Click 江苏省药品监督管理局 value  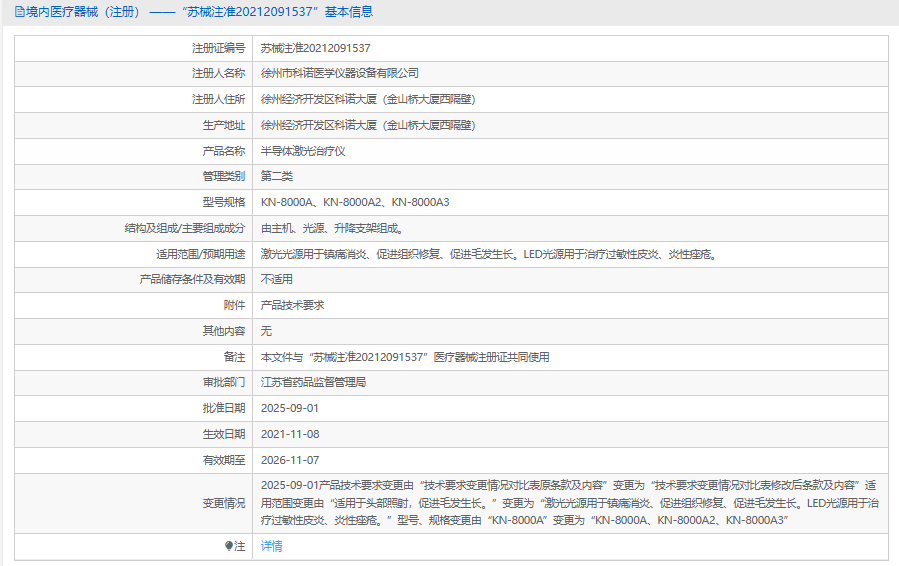pos(313,382)
